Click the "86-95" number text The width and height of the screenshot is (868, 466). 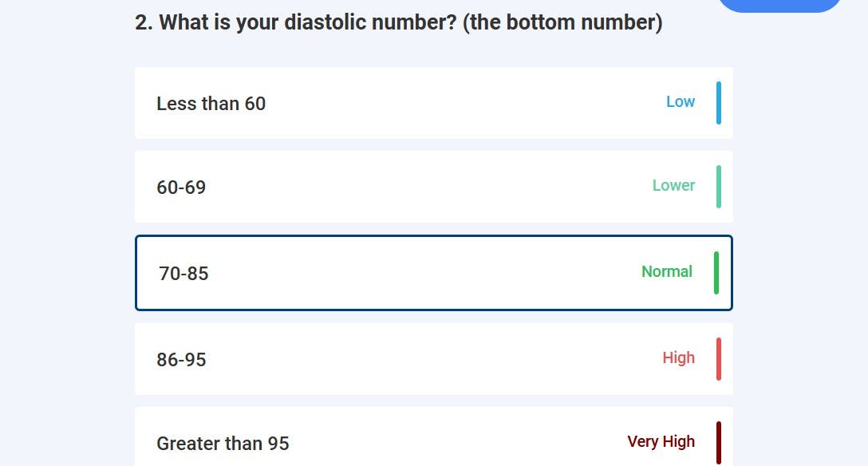tap(182, 359)
